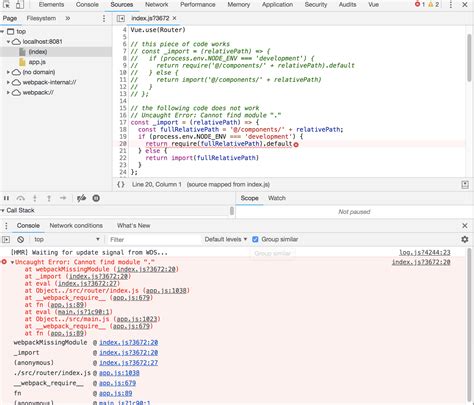This screenshot has width=474, height=405.
Task: Click the pretty print braces icon
Action: point(121,184)
